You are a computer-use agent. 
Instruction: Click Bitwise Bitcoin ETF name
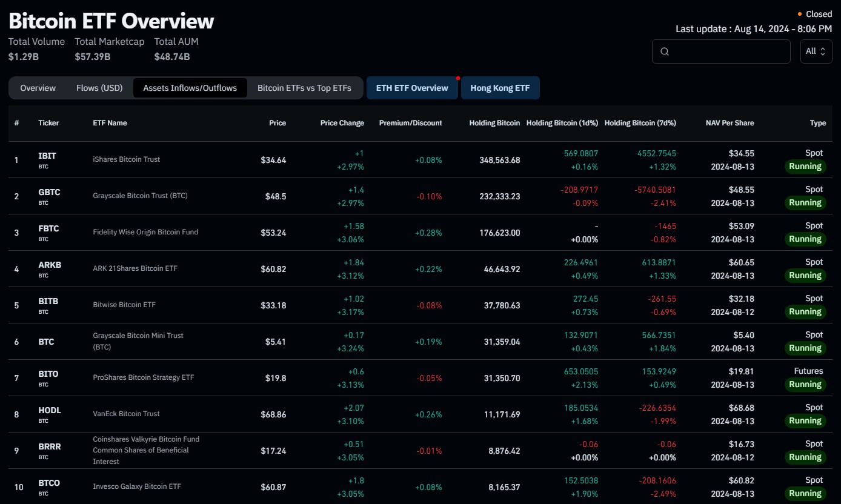click(124, 305)
